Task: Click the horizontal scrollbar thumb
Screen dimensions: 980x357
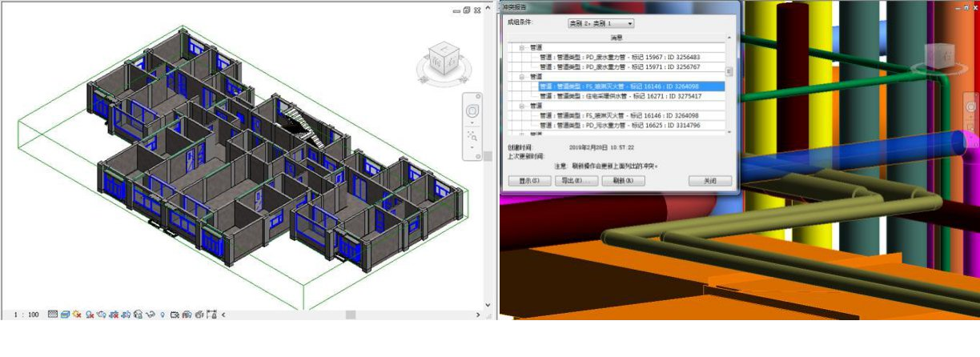Action: point(351,315)
